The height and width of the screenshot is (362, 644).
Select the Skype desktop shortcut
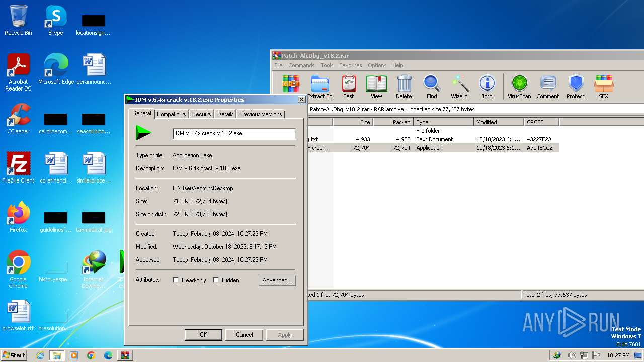(55, 20)
